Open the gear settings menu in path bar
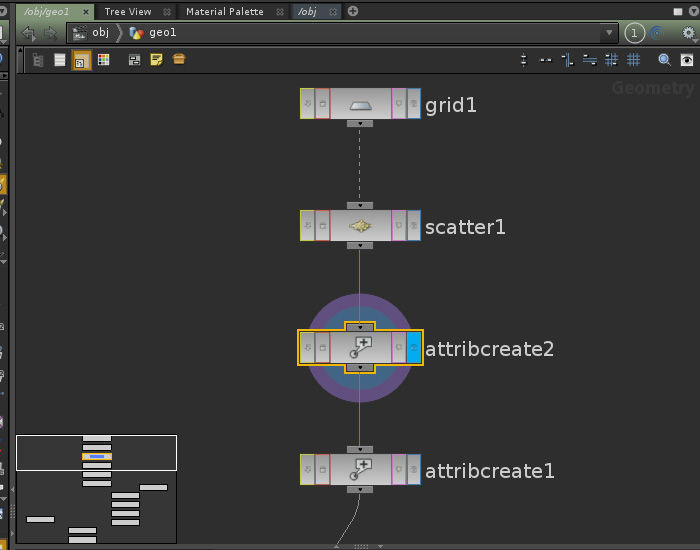 pos(688,33)
